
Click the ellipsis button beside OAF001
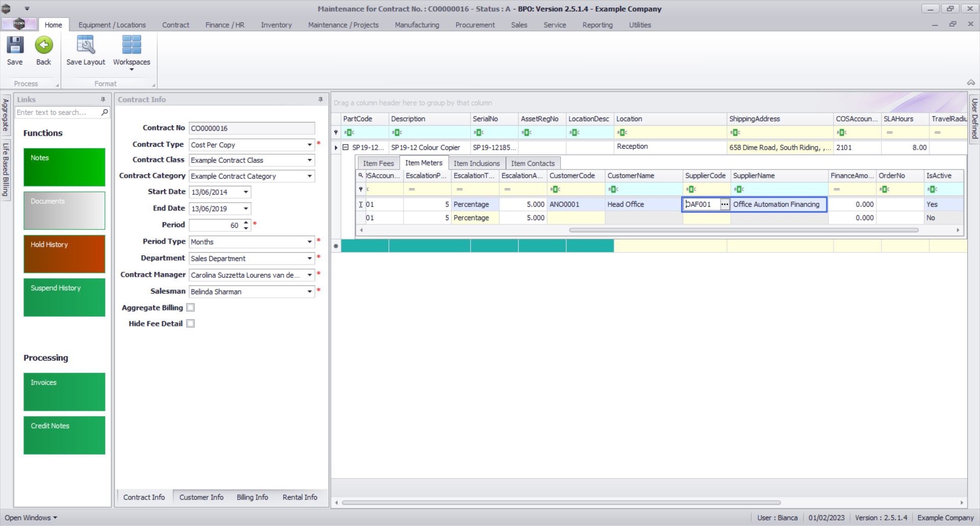[724, 204]
